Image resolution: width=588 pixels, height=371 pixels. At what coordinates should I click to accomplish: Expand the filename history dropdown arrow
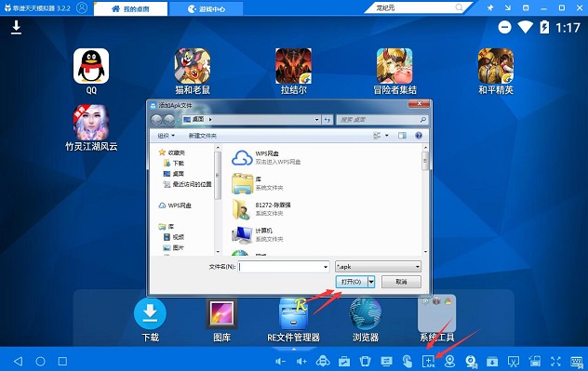click(325, 267)
